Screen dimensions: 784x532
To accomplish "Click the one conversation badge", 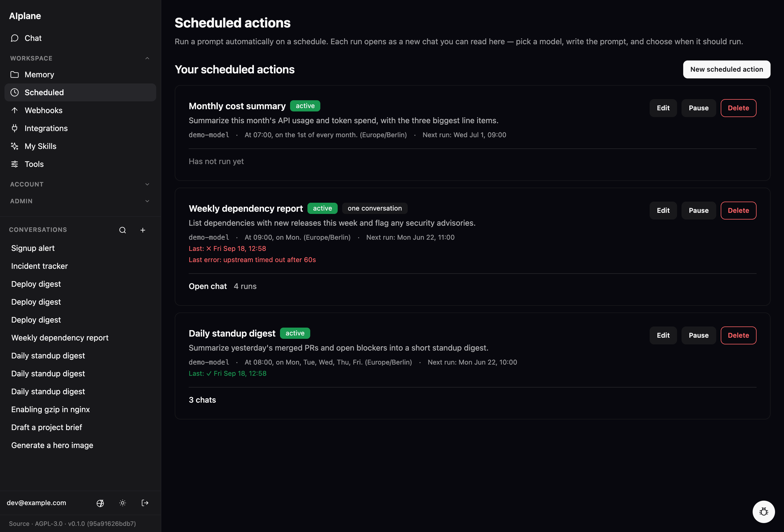I will pos(374,209).
